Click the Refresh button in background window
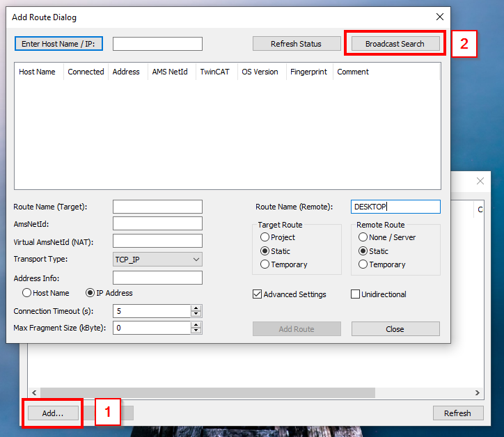This screenshot has width=504, height=437. [x=457, y=413]
